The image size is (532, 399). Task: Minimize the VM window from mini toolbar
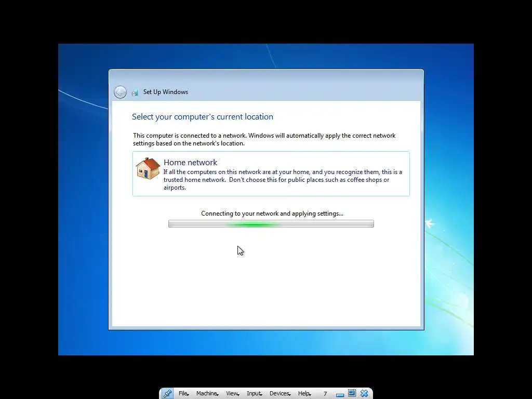click(x=340, y=395)
